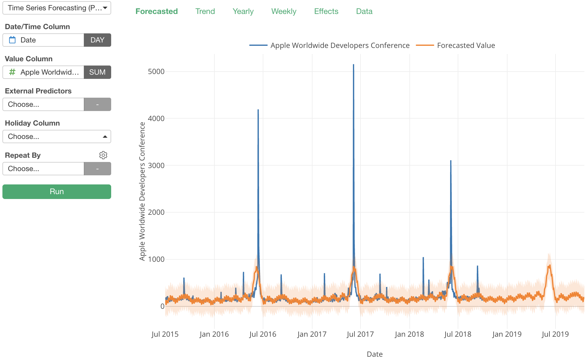Click the 5000 y-axis label

156,72
